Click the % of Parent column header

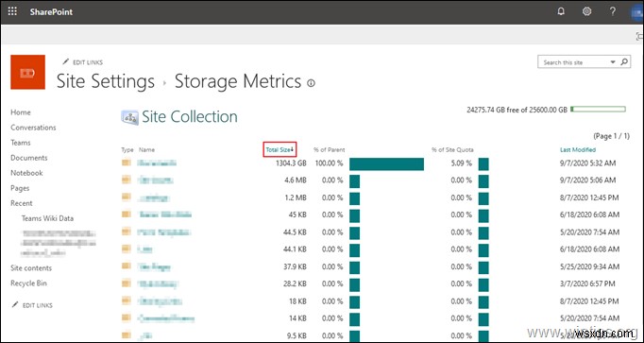click(x=329, y=149)
